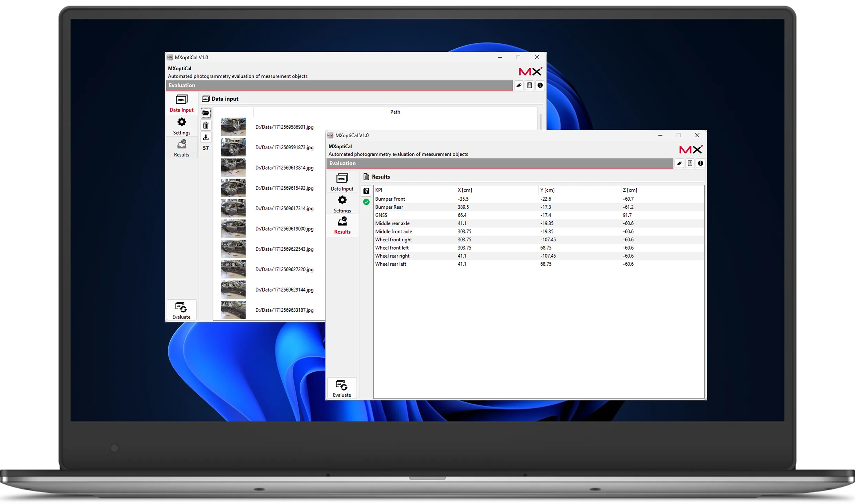Close the back MXoptiCal window

coord(537,57)
